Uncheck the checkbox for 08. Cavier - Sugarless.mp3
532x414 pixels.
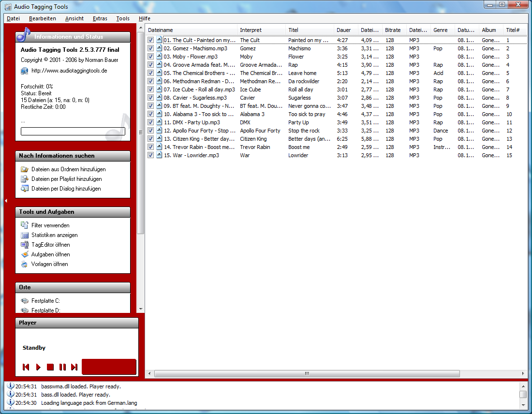(x=150, y=98)
